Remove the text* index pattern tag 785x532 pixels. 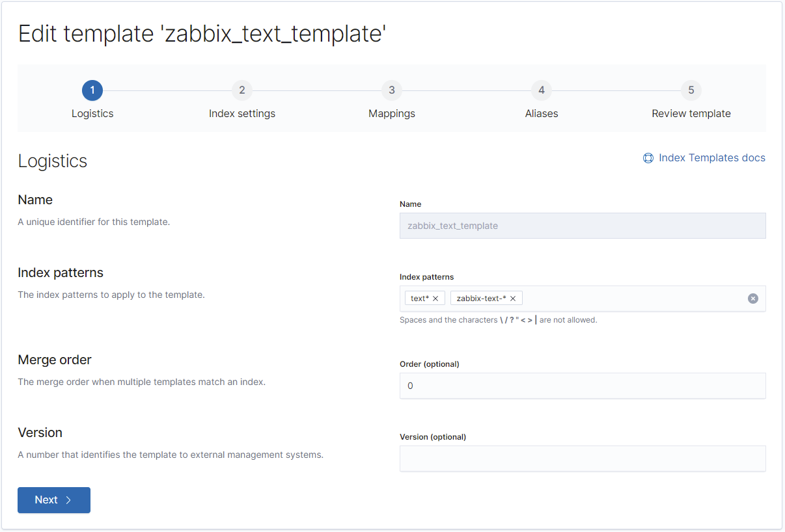[x=435, y=299]
